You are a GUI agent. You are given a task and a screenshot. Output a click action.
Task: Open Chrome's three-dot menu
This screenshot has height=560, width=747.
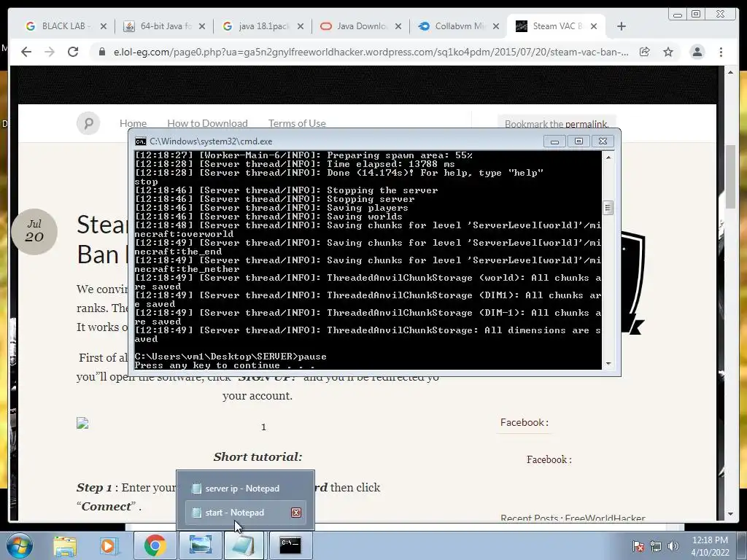coord(721,52)
